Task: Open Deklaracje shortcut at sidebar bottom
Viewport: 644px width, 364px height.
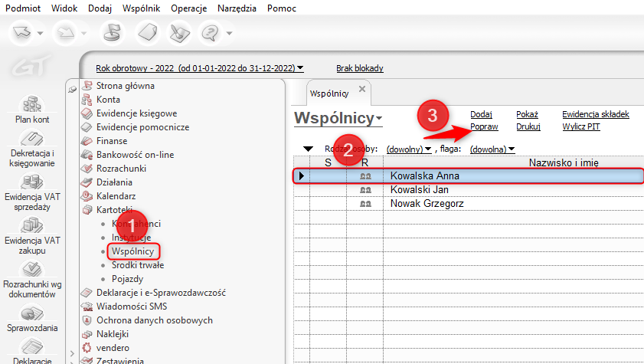Action: point(32,351)
